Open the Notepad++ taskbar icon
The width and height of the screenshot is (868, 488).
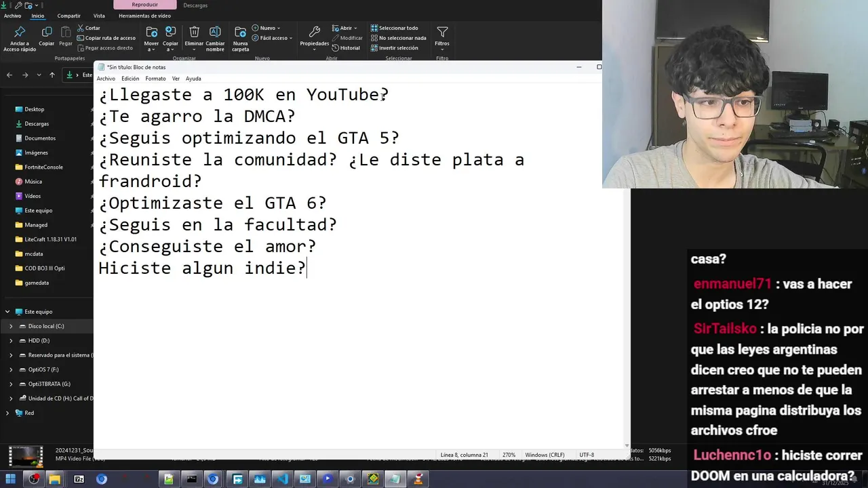tap(168, 479)
